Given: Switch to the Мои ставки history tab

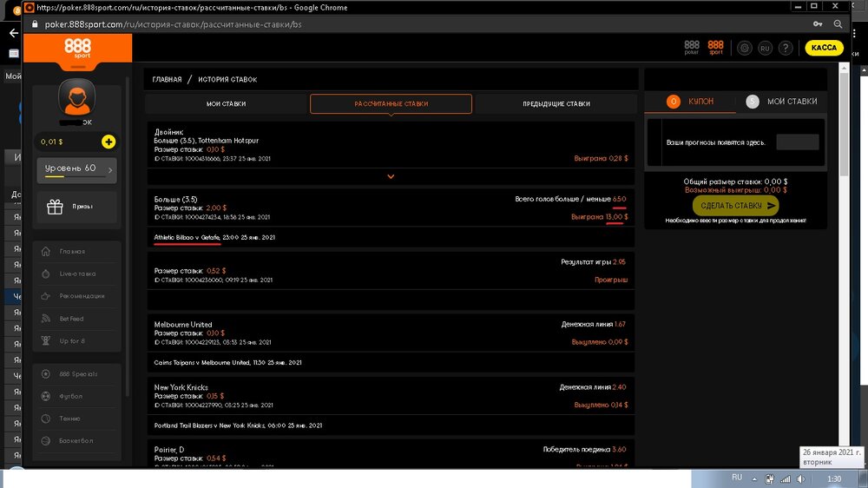Looking at the screenshot, I should coord(226,104).
